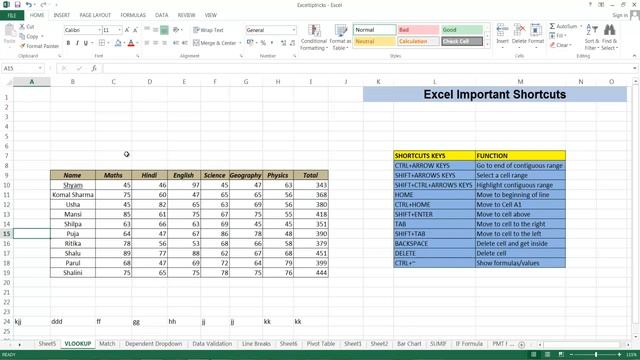Click the Paste icon in Clipboard group
Image resolution: width=640 pixels, height=360 pixels.
coord(9,31)
